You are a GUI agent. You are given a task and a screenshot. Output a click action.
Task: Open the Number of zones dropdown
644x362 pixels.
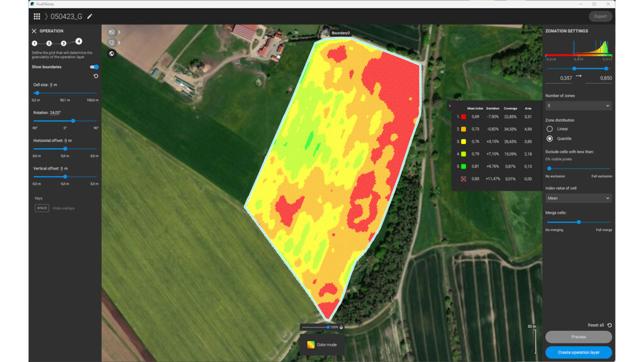577,105
